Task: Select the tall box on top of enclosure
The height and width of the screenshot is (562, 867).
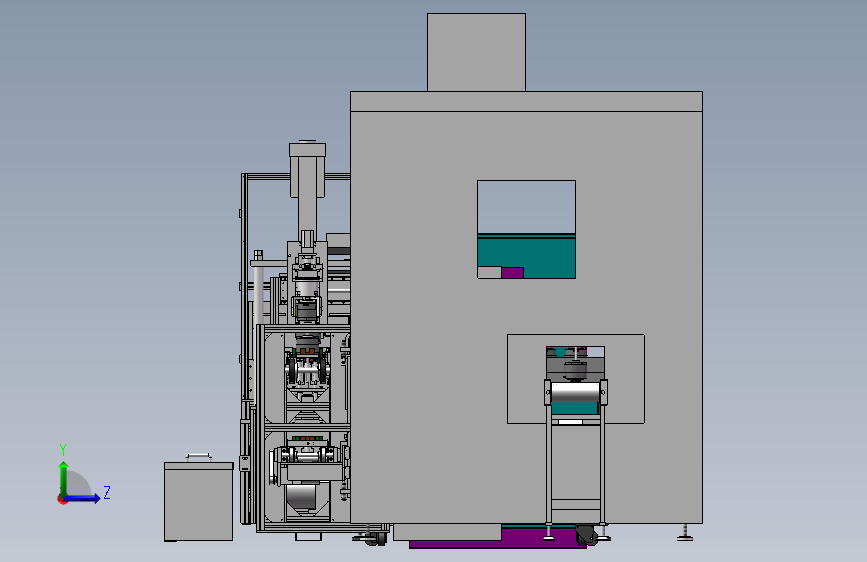Action: click(x=476, y=52)
